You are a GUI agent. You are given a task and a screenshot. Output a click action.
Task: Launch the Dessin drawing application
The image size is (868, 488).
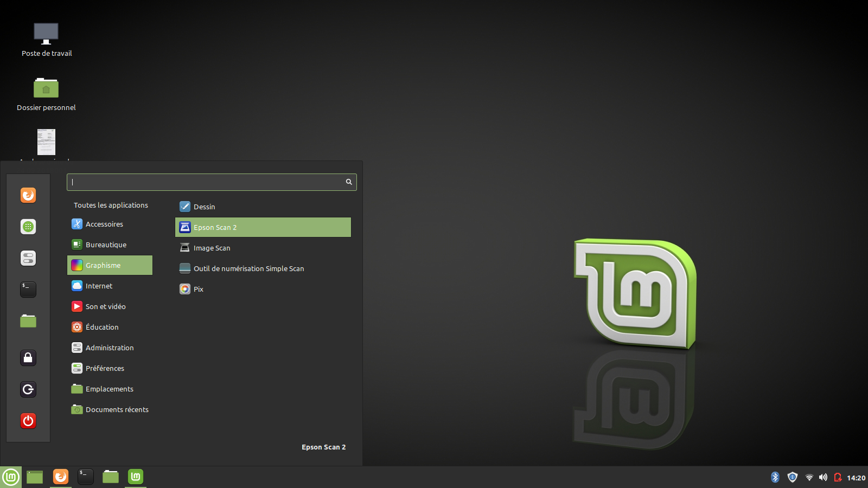pyautogui.click(x=263, y=207)
